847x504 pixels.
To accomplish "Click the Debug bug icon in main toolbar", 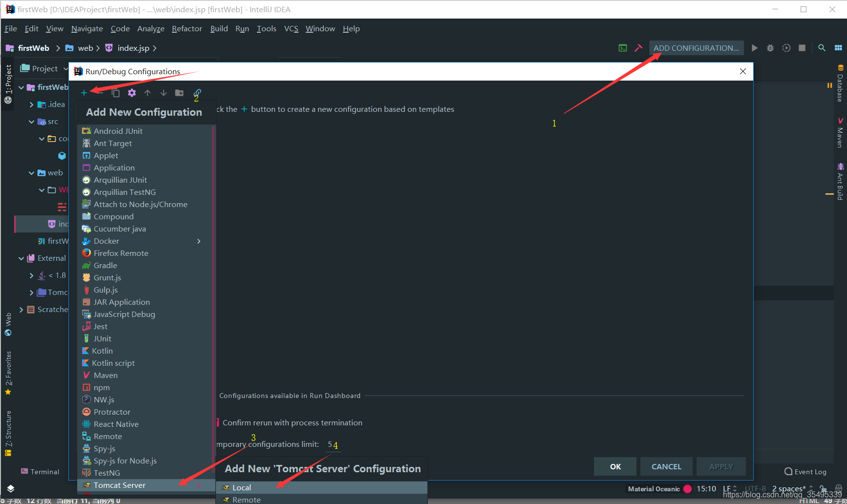I will click(x=770, y=48).
